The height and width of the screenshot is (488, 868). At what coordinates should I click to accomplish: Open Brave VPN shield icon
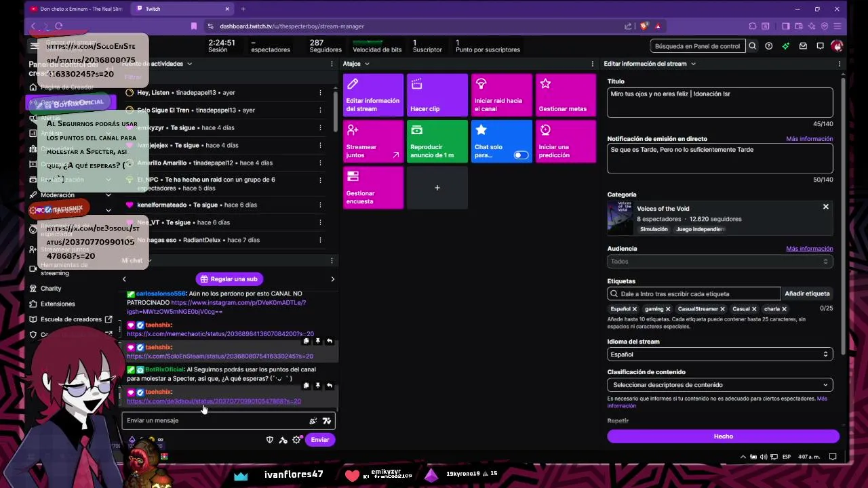coord(825,26)
